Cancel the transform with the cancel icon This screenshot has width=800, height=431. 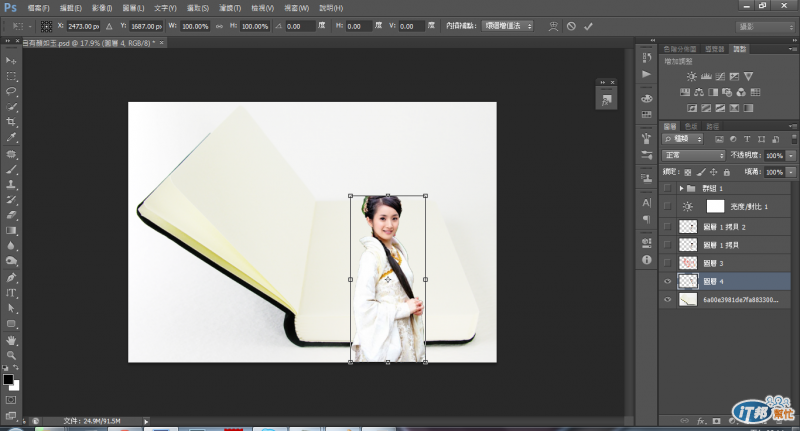pyautogui.click(x=571, y=25)
